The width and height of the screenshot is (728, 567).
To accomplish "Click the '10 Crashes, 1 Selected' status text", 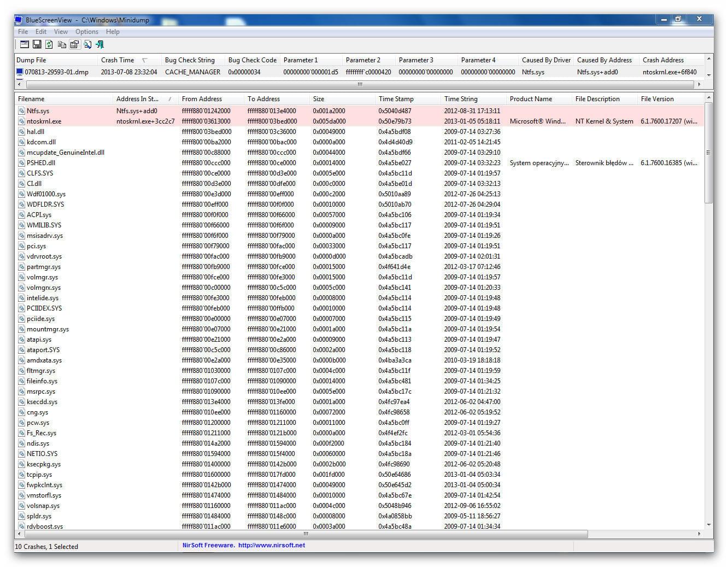I will click(46, 546).
